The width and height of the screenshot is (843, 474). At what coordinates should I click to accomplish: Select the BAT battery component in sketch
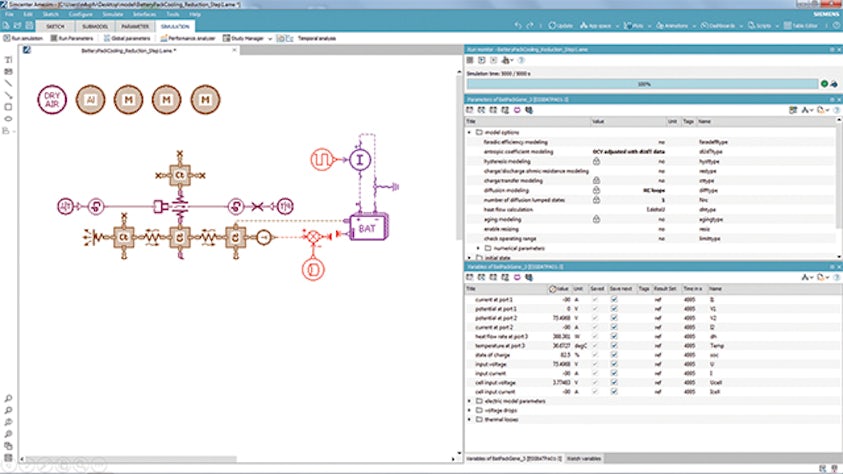click(x=368, y=227)
